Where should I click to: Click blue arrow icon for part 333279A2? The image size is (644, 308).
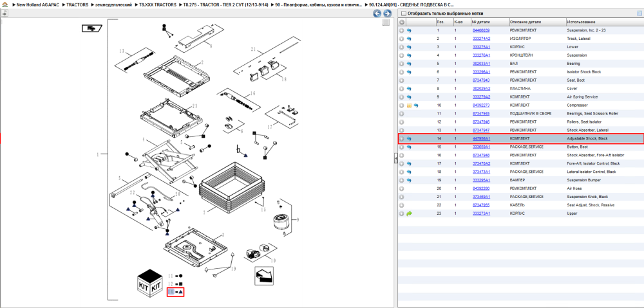(x=409, y=97)
